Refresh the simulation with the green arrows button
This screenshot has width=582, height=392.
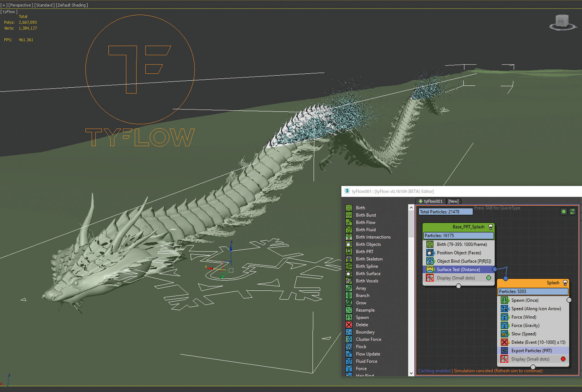click(x=572, y=212)
